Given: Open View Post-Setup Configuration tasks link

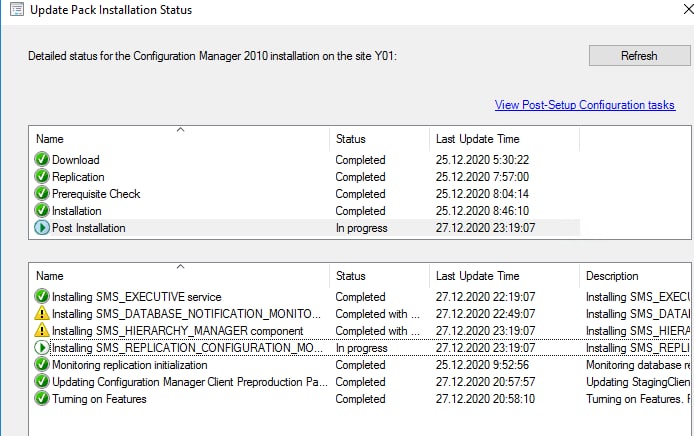Looking at the screenshot, I should point(585,105).
